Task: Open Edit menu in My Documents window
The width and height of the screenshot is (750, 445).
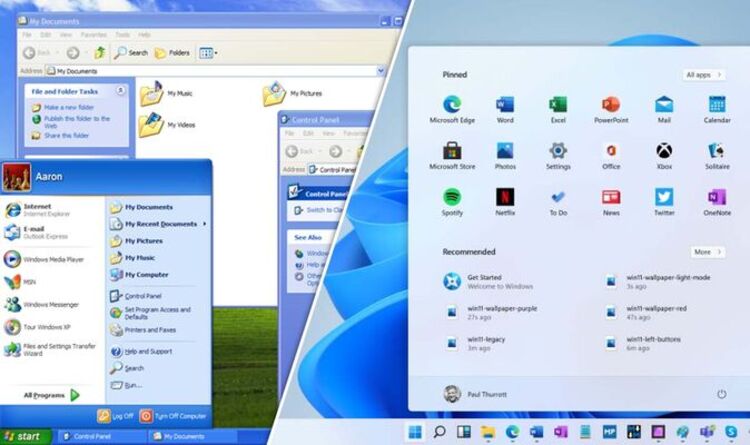Action: click(x=45, y=35)
